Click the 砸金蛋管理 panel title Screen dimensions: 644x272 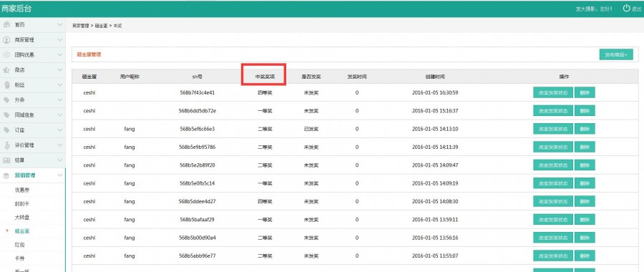89,54
